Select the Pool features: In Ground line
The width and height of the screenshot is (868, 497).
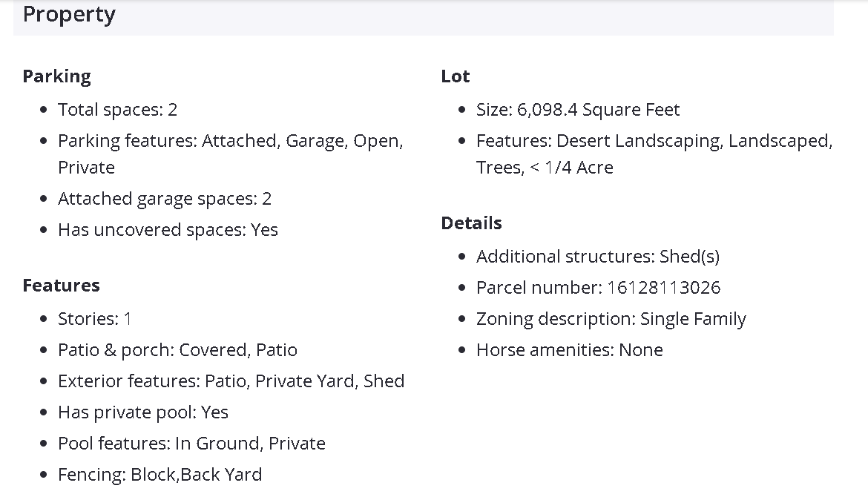(191, 444)
